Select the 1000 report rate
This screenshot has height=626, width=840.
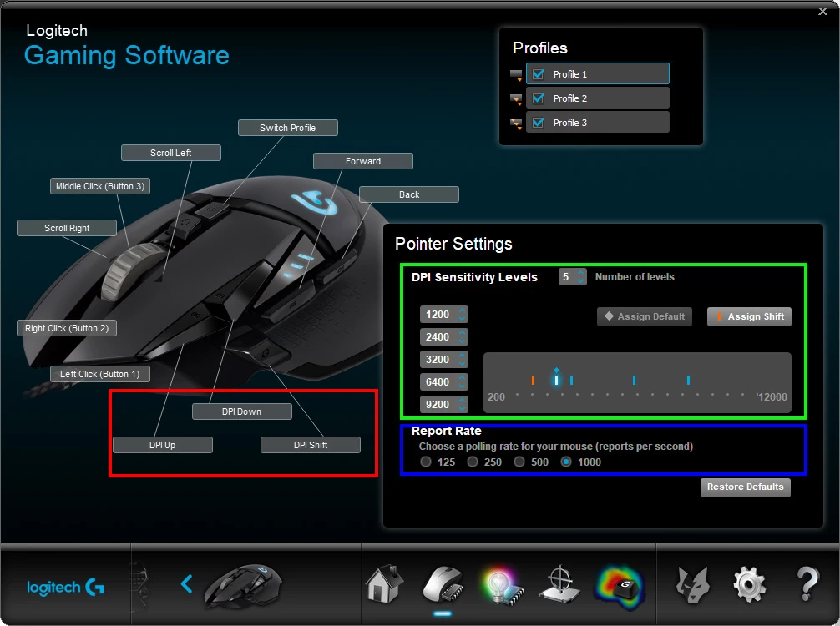566,462
